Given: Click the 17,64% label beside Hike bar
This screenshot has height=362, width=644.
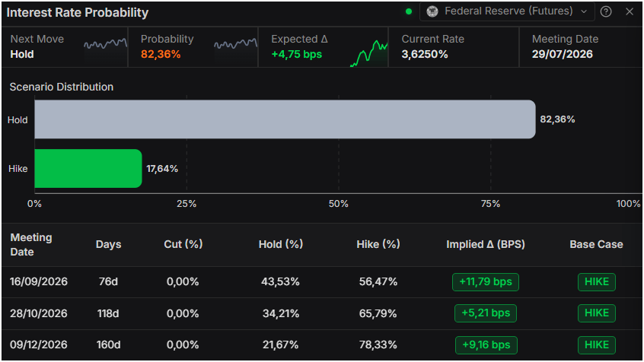Looking at the screenshot, I should [x=162, y=169].
